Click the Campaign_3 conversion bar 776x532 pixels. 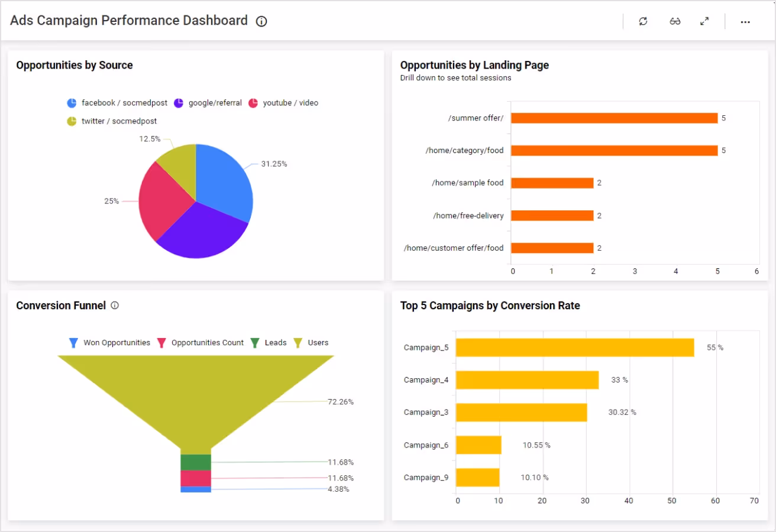[520, 412]
